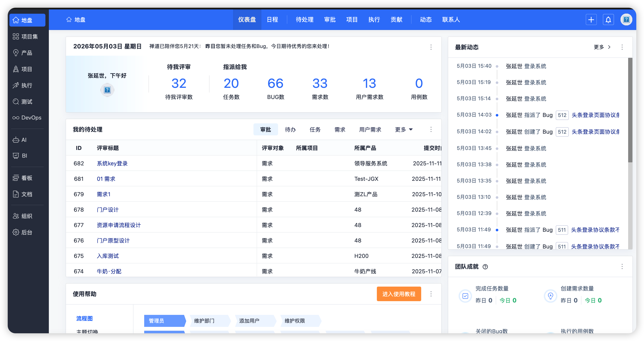Click the 进入使用教程 button

(x=399, y=294)
